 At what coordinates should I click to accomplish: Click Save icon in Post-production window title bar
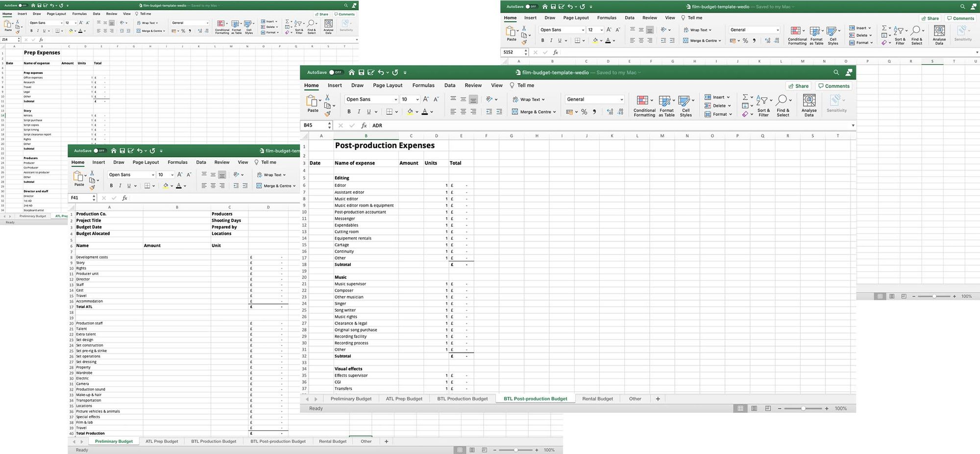[x=361, y=73]
